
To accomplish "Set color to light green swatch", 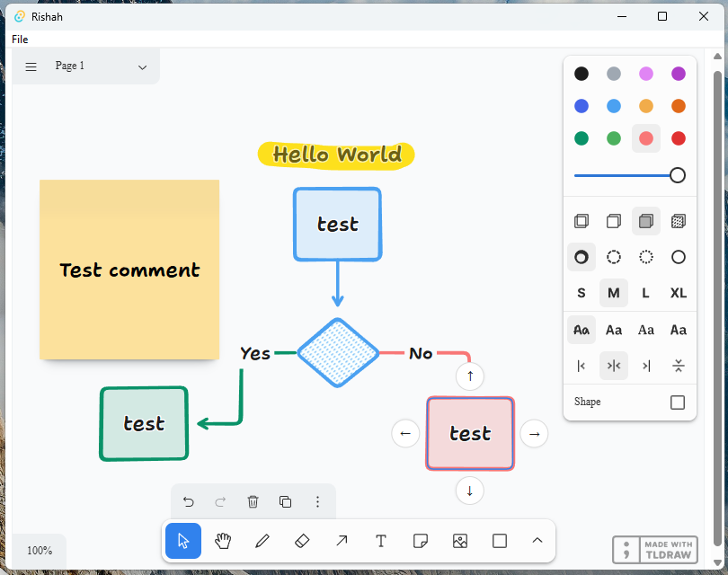I will click(x=614, y=138).
